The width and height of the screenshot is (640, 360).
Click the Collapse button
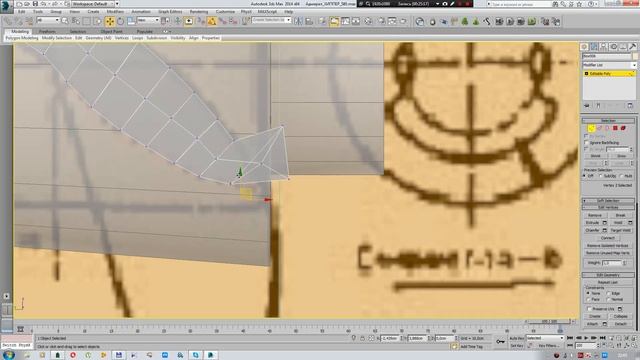point(620,316)
